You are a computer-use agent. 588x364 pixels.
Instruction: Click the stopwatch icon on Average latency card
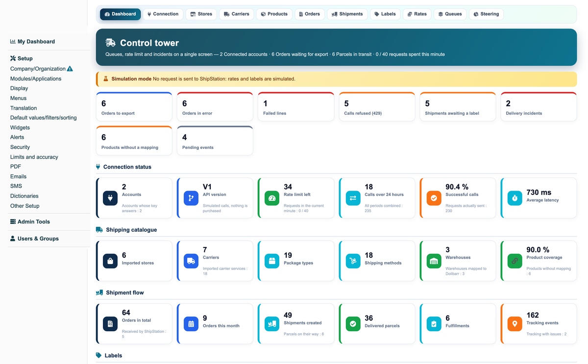coord(515,198)
